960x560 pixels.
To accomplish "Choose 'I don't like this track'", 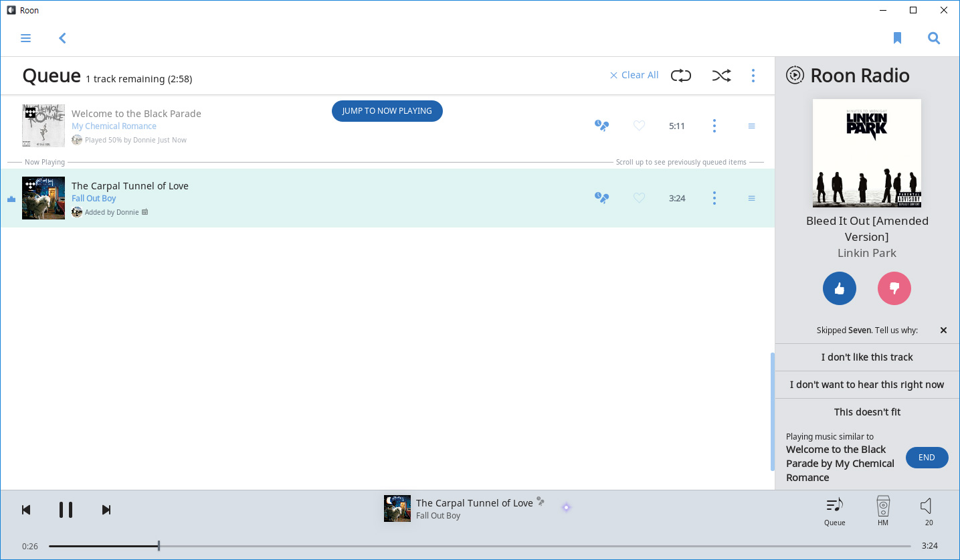I will pyautogui.click(x=867, y=357).
